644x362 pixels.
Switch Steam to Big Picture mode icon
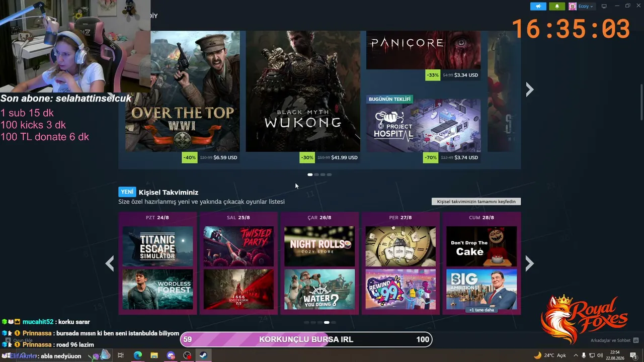click(604, 7)
